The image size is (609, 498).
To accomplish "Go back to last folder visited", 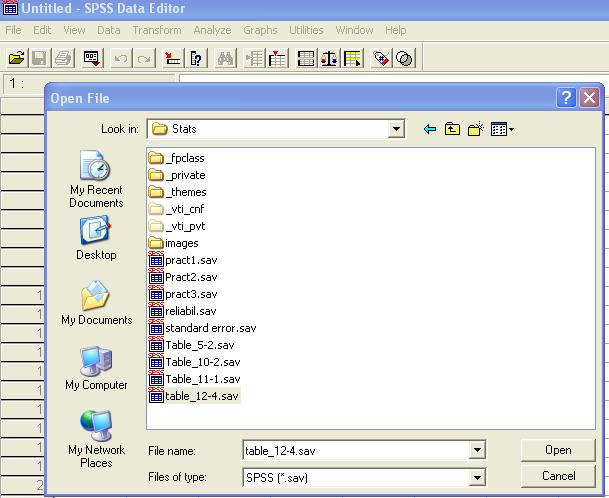I will pos(430,129).
